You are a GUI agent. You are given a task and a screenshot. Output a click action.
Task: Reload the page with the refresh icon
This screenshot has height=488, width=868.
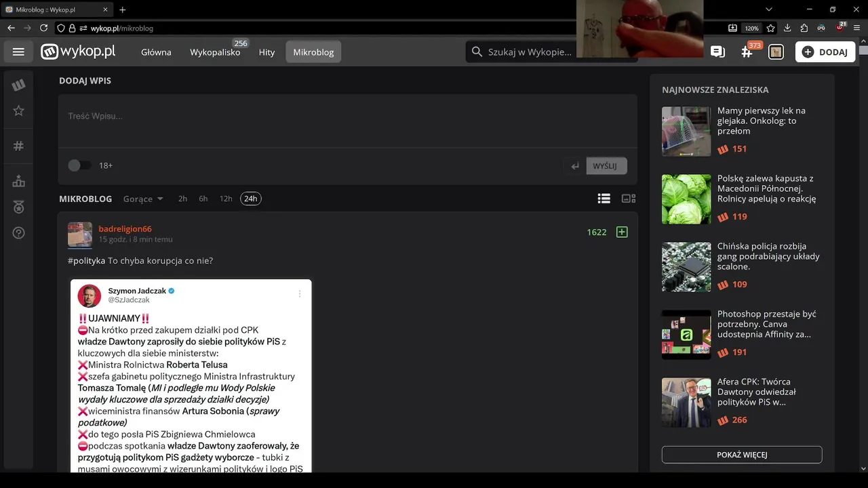click(x=44, y=28)
